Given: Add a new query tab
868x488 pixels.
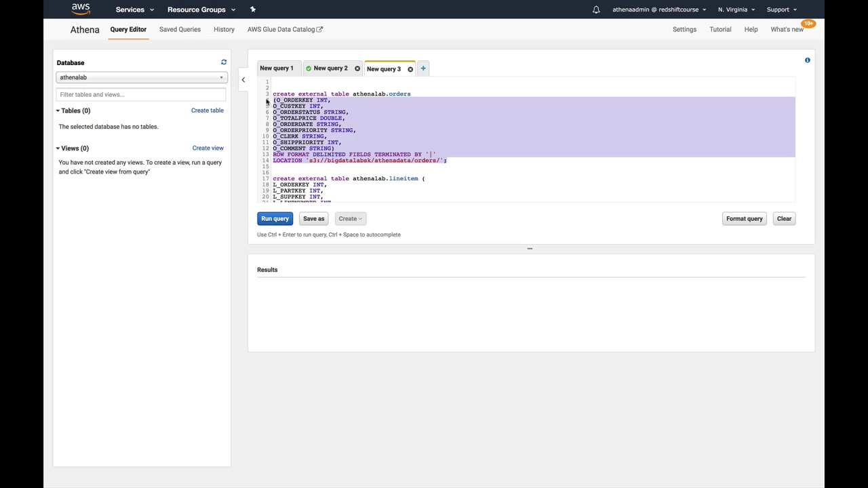Looking at the screenshot, I should tap(423, 68).
